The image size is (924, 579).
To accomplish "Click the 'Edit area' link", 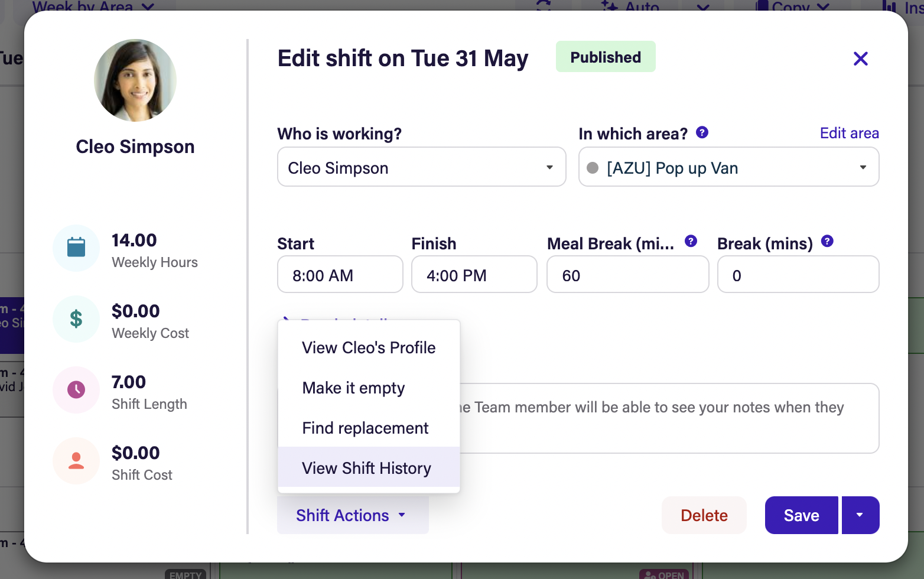I will click(x=849, y=133).
